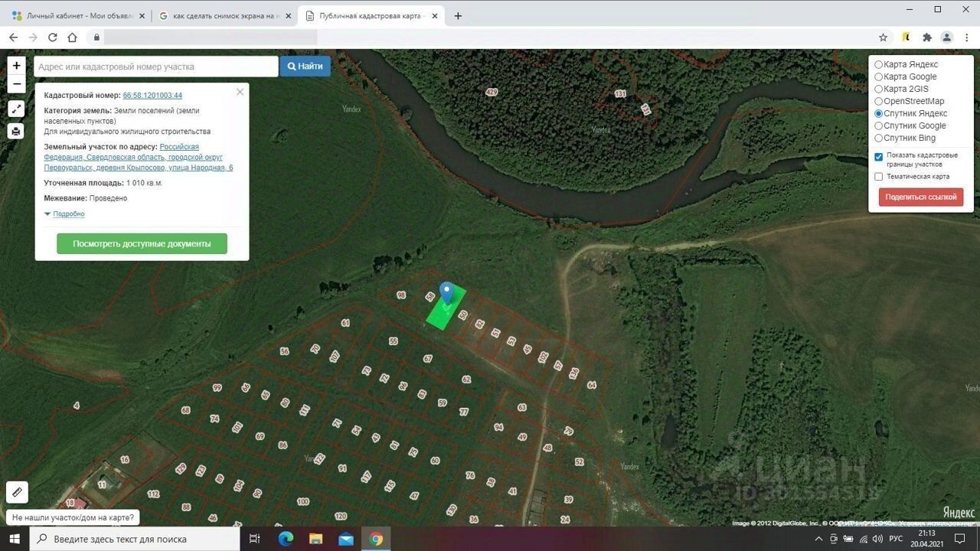Open cadastral number link 66:58:1201003:44
This screenshot has height=551, width=980.
[x=152, y=96]
